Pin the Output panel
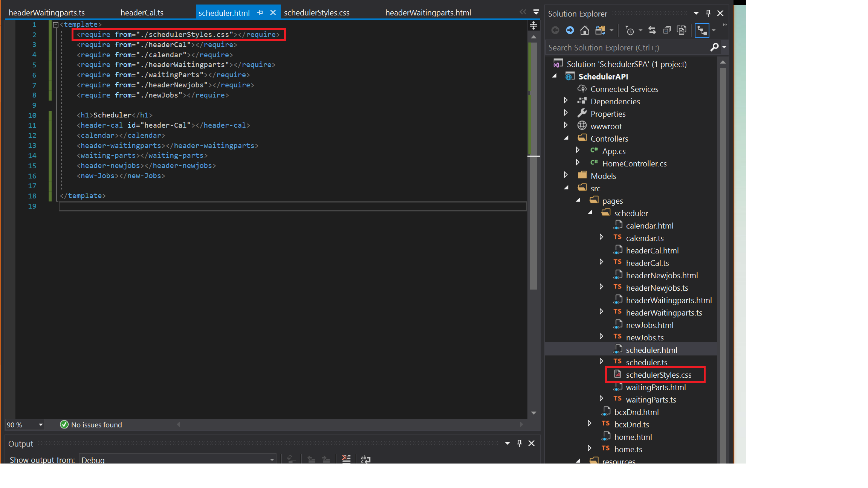868x488 pixels. click(520, 443)
